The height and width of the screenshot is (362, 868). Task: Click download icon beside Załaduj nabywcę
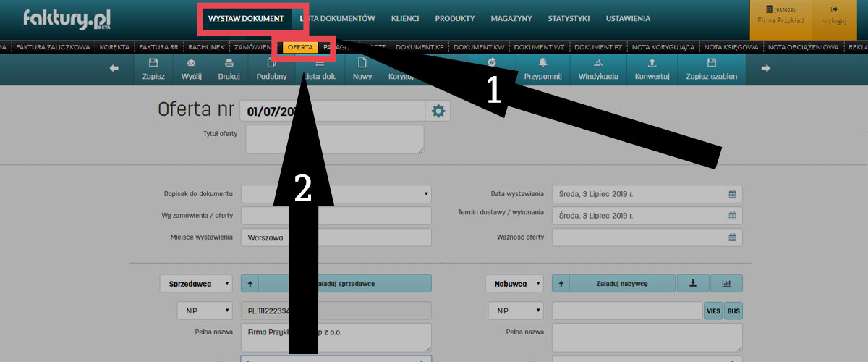point(693,283)
